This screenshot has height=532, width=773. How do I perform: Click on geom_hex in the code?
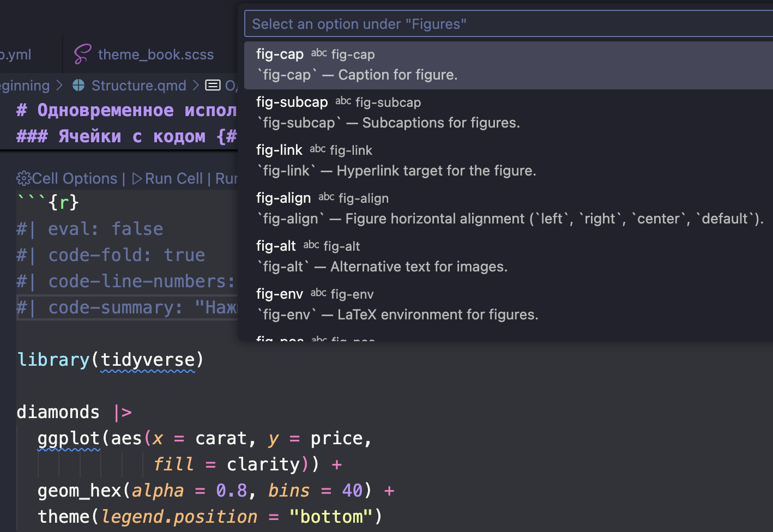(x=80, y=491)
